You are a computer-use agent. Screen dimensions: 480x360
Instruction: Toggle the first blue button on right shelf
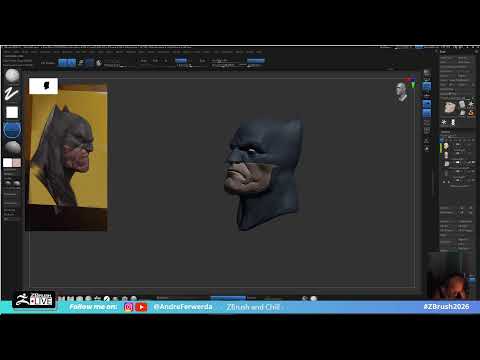coord(427,87)
